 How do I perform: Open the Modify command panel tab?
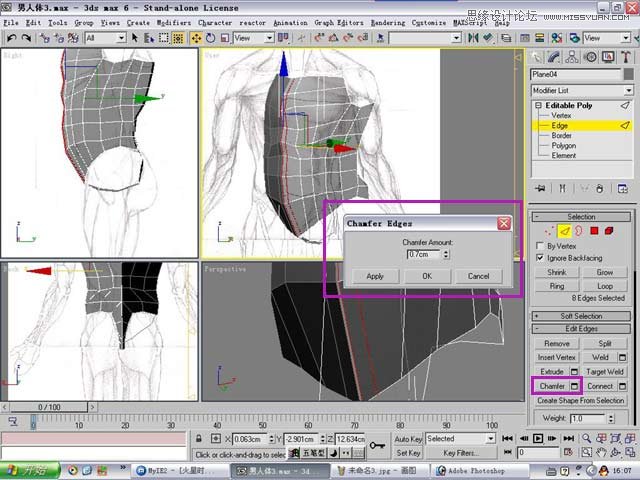554,57
